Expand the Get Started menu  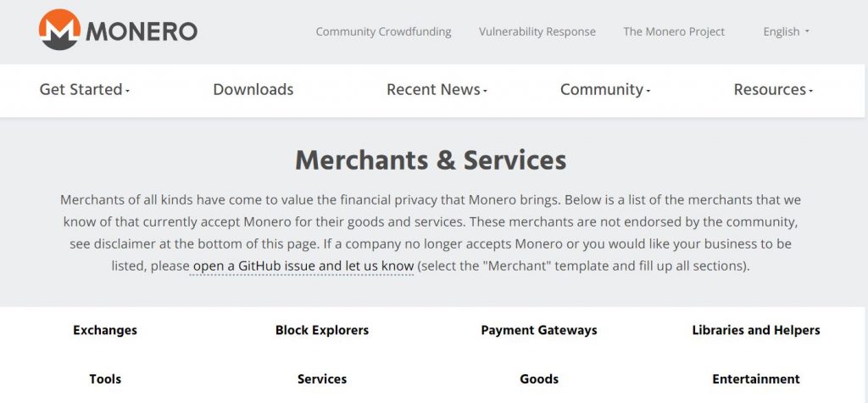point(84,90)
